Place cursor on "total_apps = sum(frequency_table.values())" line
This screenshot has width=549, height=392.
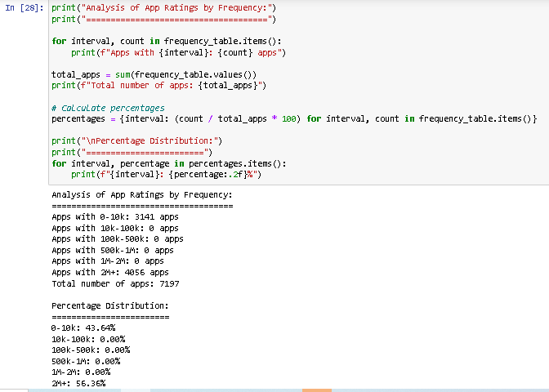coord(154,74)
